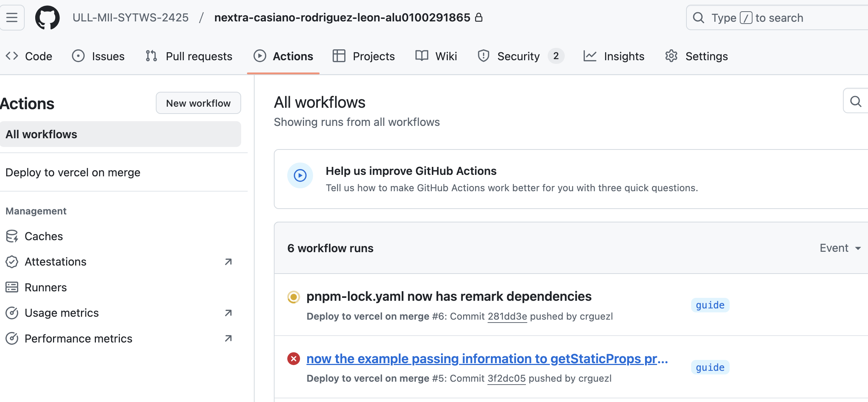Image resolution: width=868 pixels, height=402 pixels.
Task: Click external link arrow next to Attestations
Action: [x=228, y=262]
